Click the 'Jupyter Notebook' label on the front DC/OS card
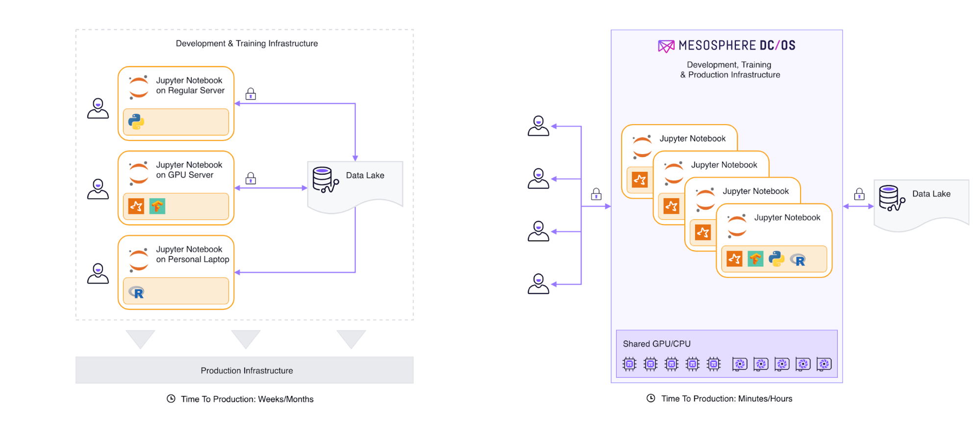This screenshot has height=422, width=980. pos(787,217)
